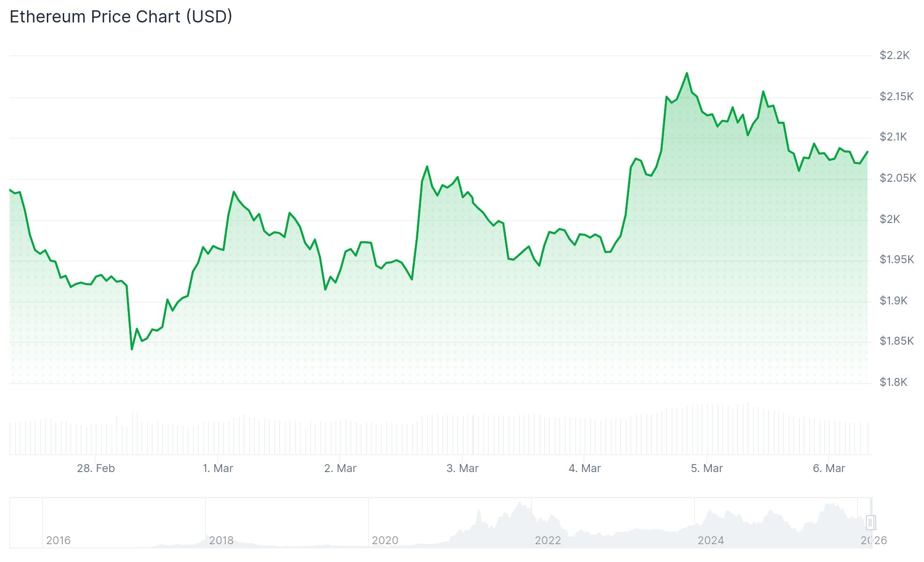Select the 28. Feb date label
This screenshot has width=924, height=562.
click(x=96, y=468)
